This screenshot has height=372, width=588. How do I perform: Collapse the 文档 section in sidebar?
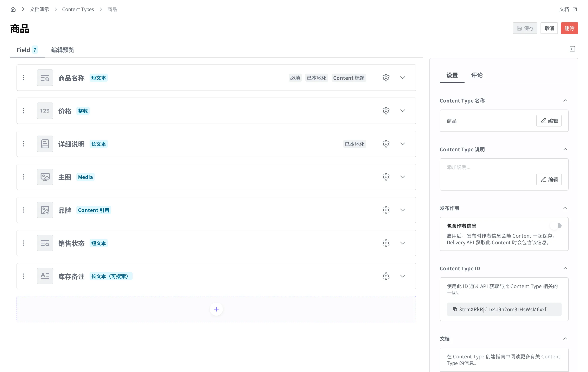(x=565, y=339)
